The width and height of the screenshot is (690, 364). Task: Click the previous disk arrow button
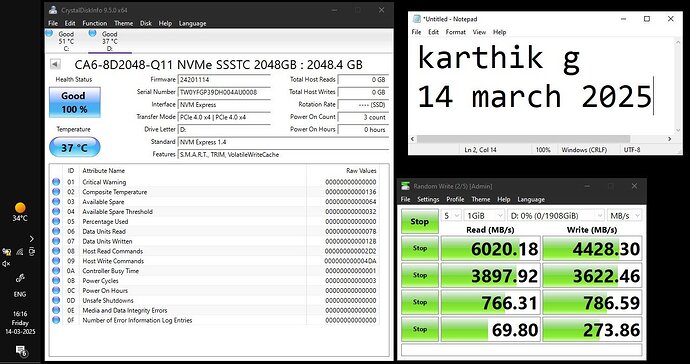pos(55,64)
